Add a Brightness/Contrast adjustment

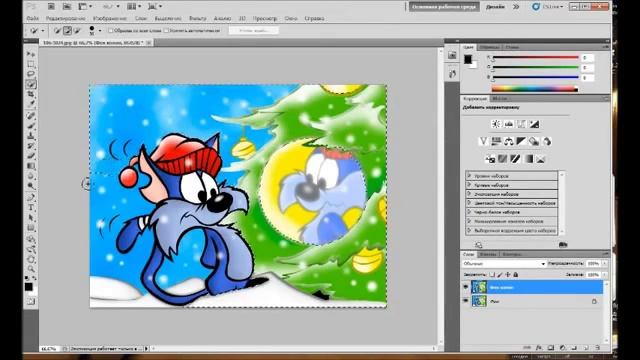tap(496, 124)
